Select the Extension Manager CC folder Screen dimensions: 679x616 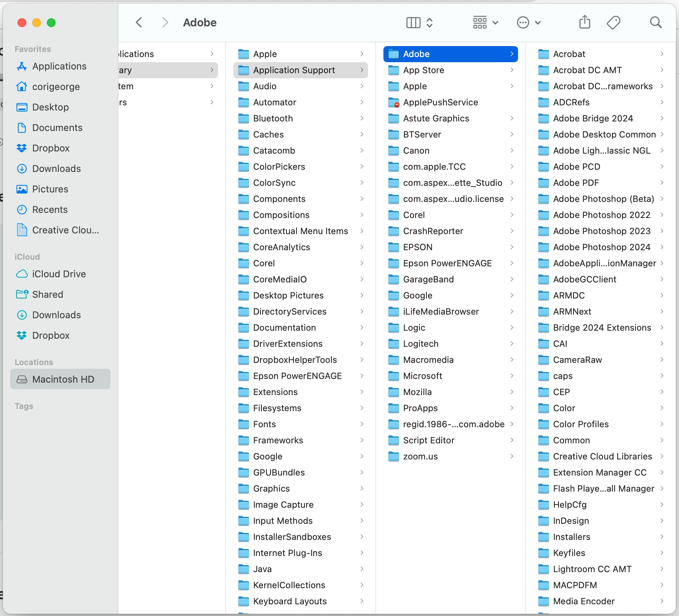(x=600, y=473)
